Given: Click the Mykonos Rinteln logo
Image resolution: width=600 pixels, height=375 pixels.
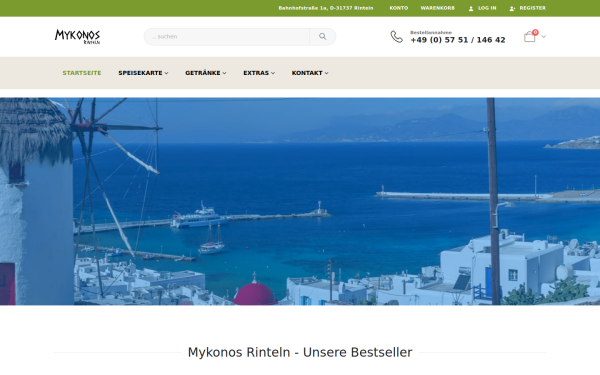Looking at the screenshot, I should click(x=77, y=37).
